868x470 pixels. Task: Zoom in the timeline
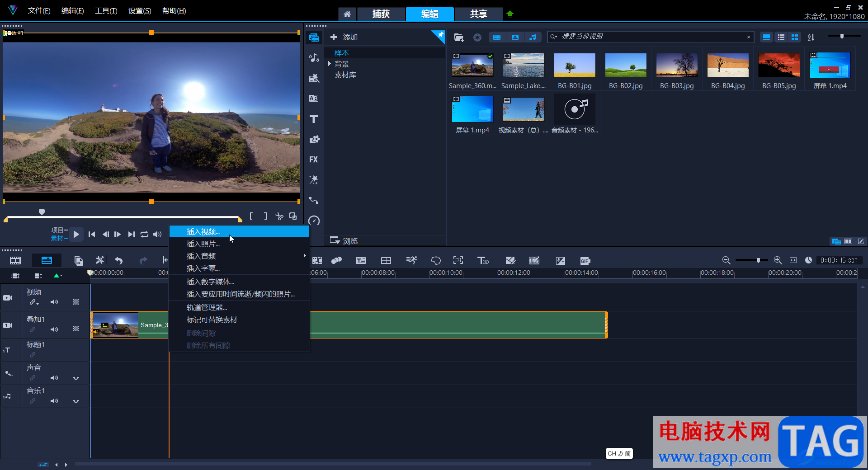pos(778,260)
